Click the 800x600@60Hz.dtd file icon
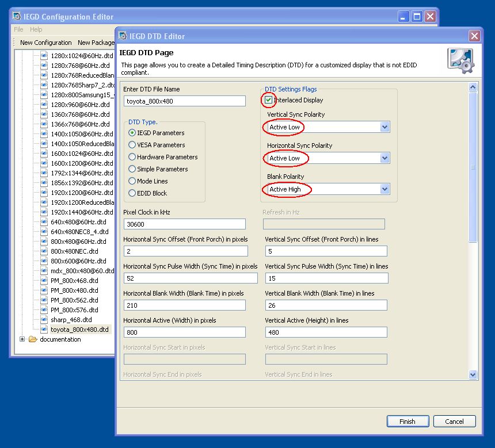Image resolution: width=495 pixels, height=448 pixels. (x=44, y=261)
